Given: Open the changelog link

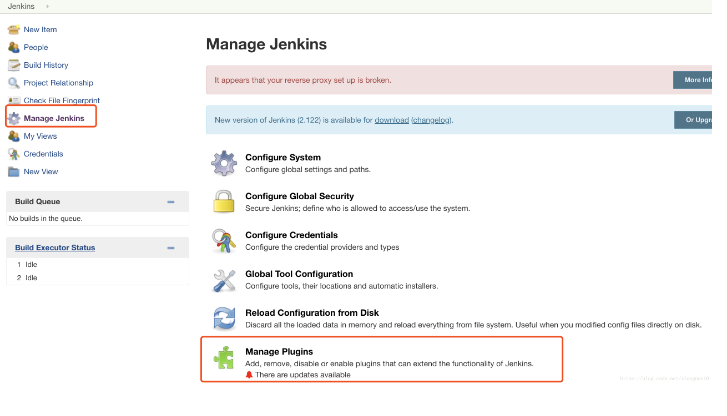Looking at the screenshot, I should [432, 120].
